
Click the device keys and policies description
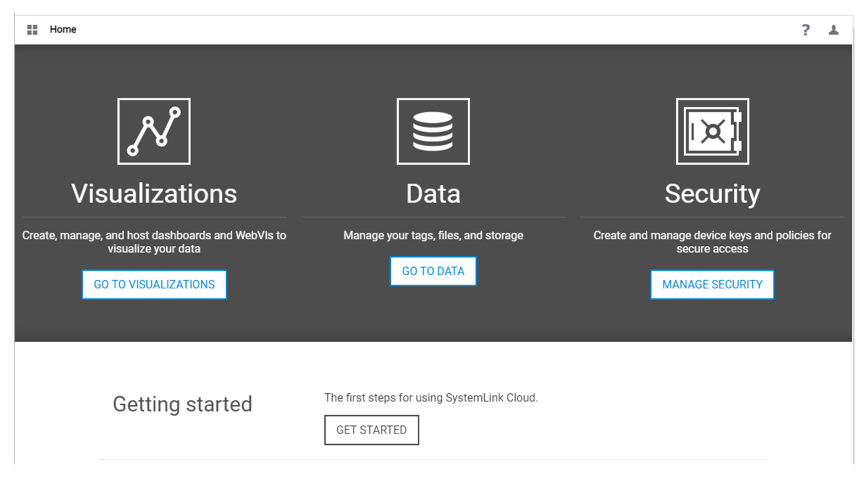712,242
